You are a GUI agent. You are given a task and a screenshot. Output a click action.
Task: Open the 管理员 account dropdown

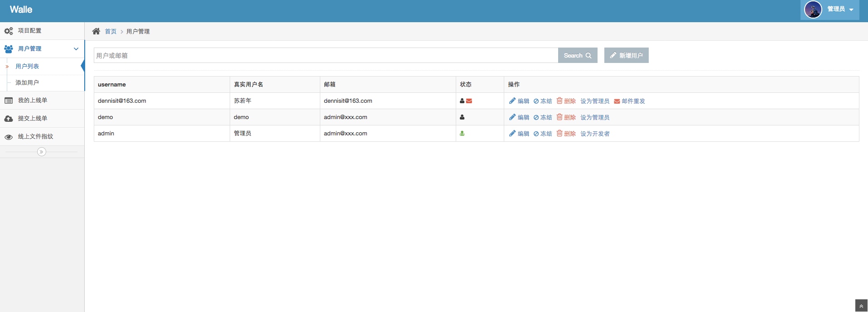point(830,10)
